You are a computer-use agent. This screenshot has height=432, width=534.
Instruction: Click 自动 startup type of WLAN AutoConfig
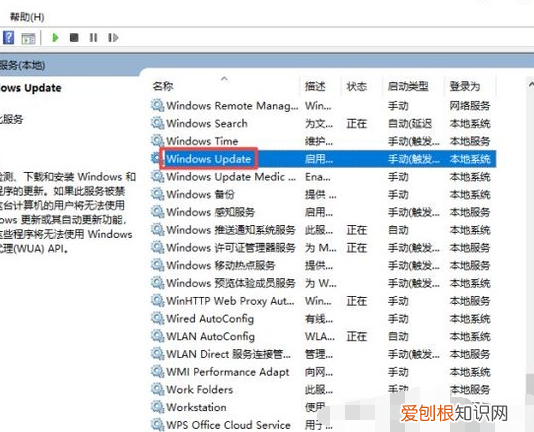pyautogui.click(x=398, y=337)
